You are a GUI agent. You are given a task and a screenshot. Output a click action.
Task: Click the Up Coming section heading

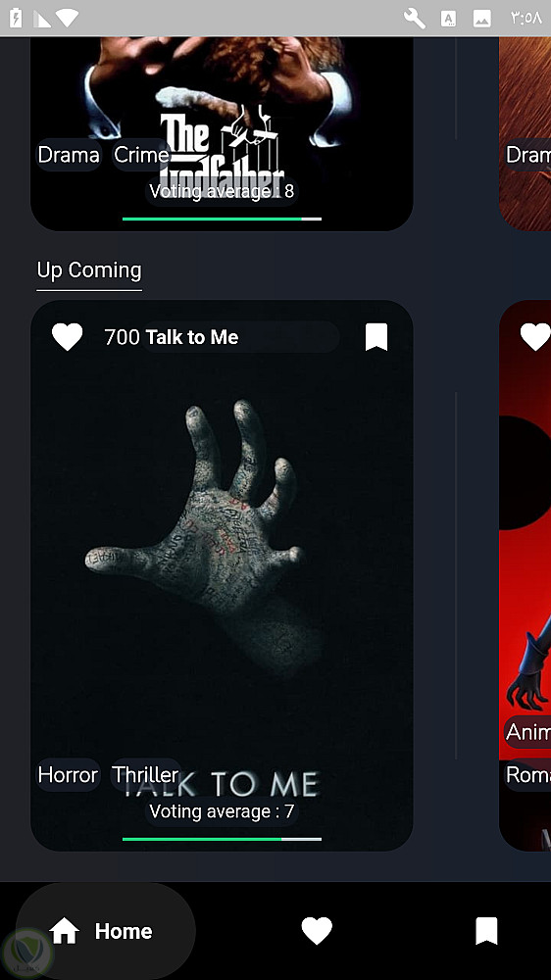[89, 270]
